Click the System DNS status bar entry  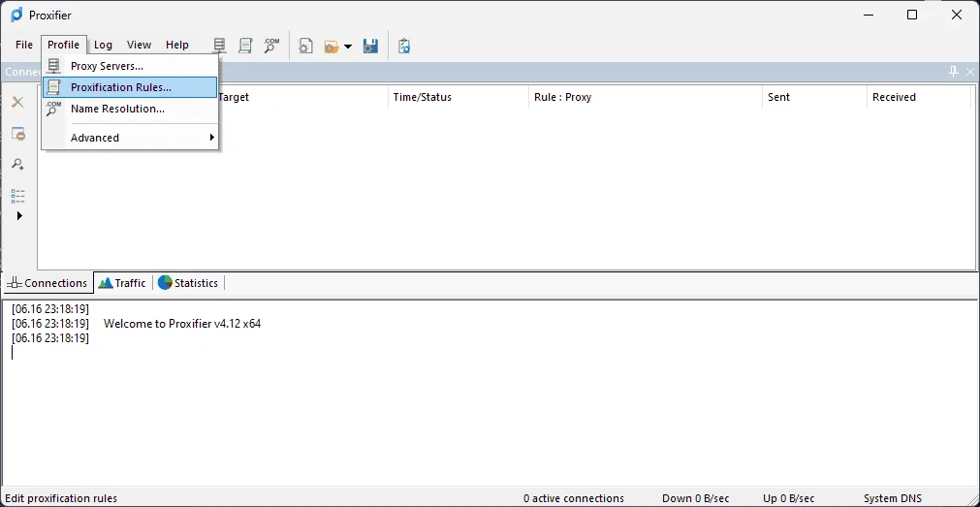point(893,498)
